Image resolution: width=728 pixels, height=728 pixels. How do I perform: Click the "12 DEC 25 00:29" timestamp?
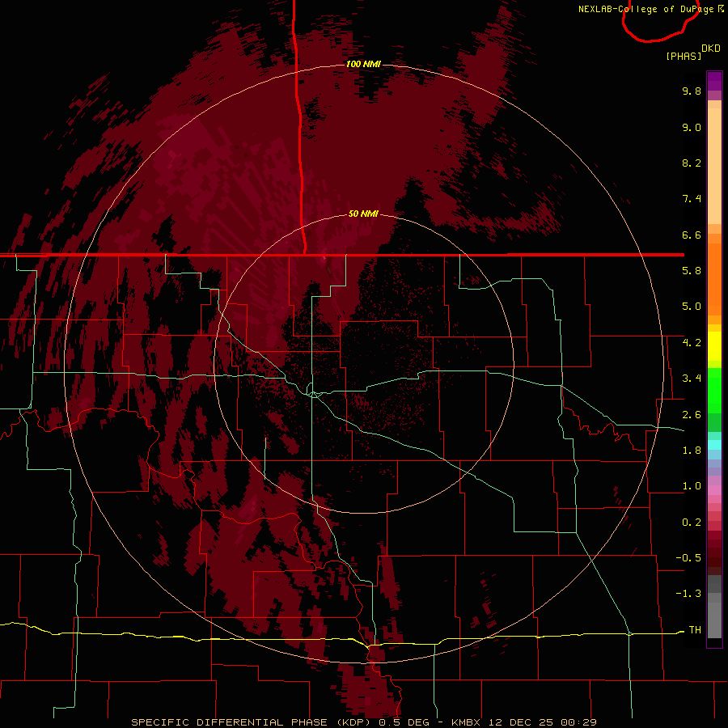click(543, 722)
